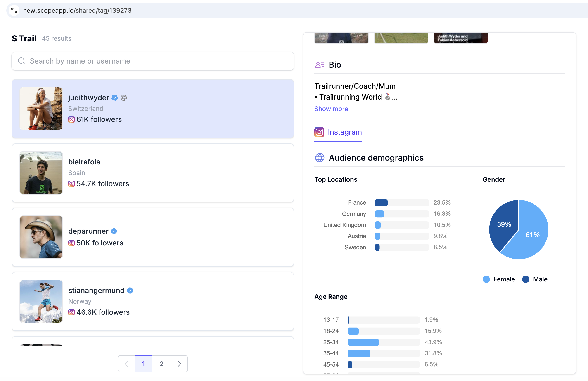
Task: Select the Instagram tab
Action: point(338,132)
